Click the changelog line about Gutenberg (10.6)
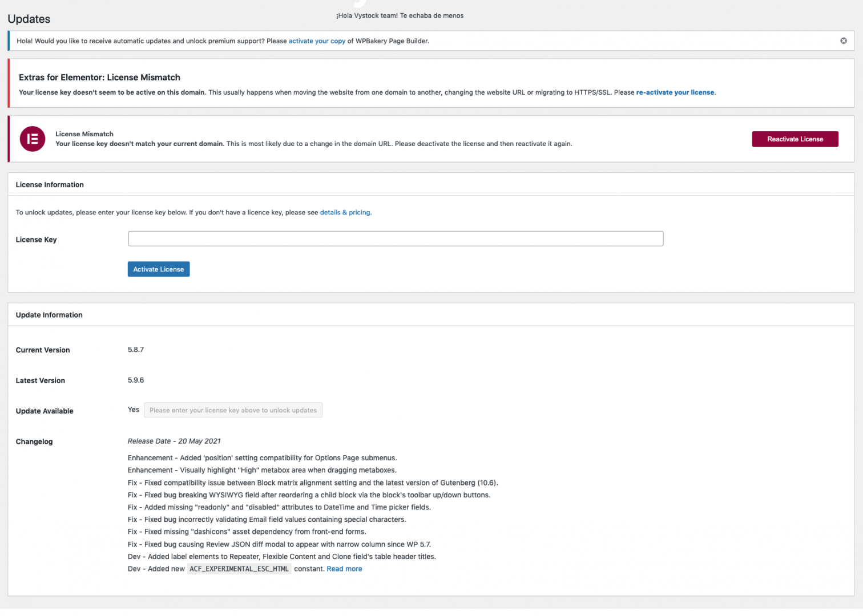Image resolution: width=863 pixels, height=616 pixels. [x=313, y=483]
